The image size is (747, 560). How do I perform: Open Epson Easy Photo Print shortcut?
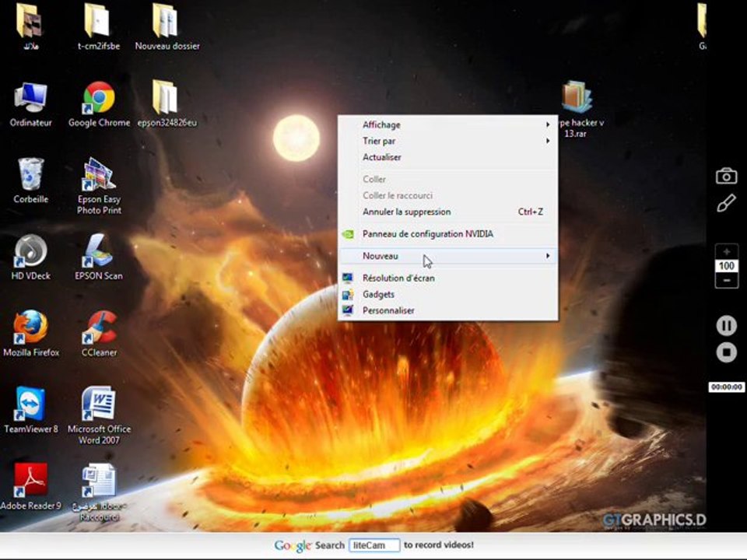pyautogui.click(x=99, y=186)
